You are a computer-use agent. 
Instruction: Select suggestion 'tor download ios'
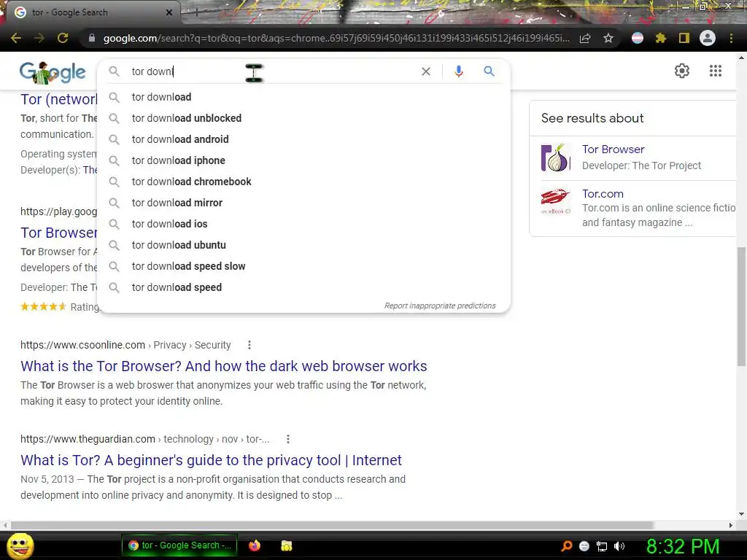tap(303, 224)
